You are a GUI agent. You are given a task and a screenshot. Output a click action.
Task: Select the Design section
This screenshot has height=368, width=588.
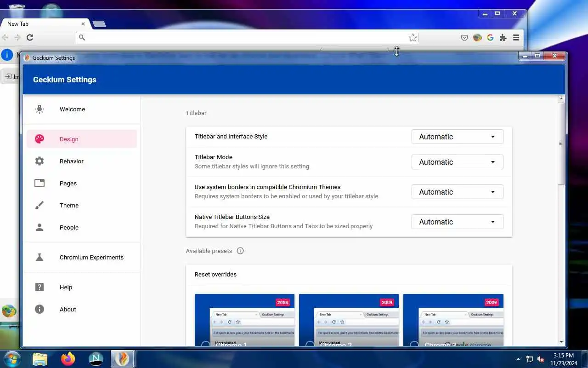click(x=82, y=139)
